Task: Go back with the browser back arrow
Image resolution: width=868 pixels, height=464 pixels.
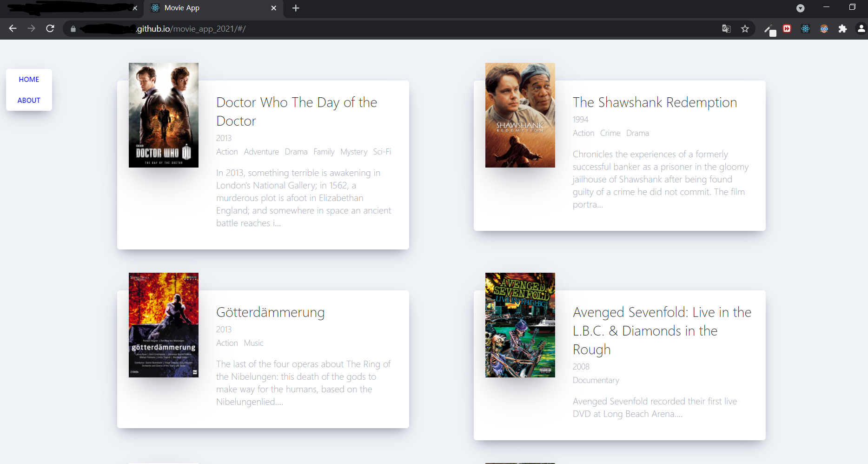Action: 13,28
